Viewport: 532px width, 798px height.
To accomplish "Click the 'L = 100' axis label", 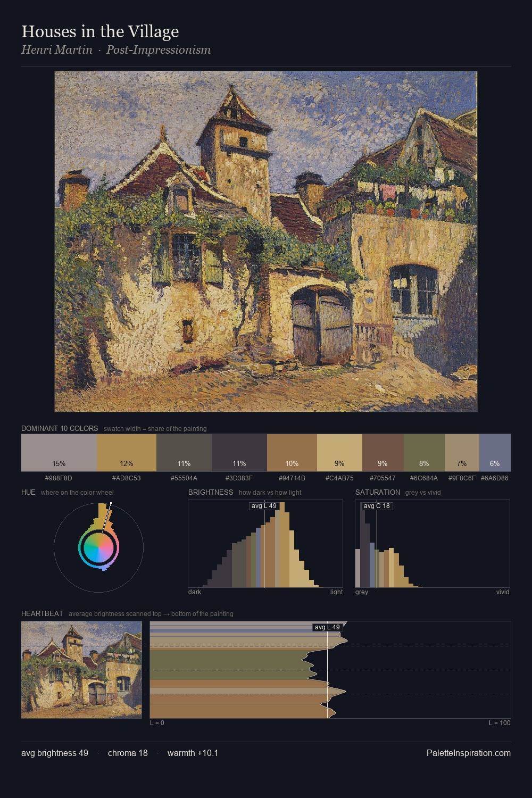I will (500, 722).
